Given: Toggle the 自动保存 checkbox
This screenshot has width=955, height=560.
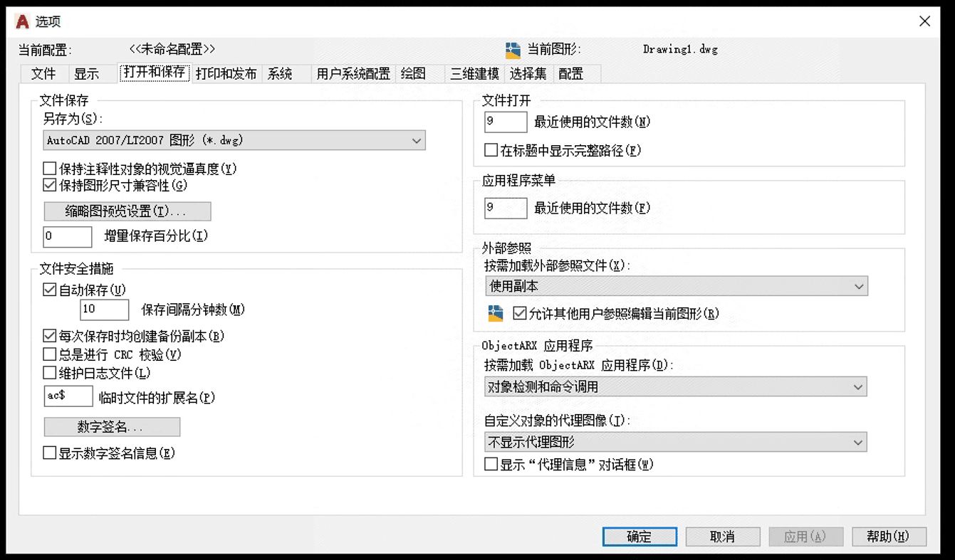Looking at the screenshot, I should [x=50, y=290].
